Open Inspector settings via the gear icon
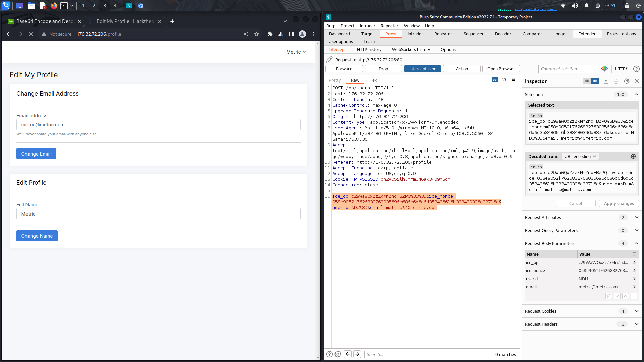 tap(627, 81)
